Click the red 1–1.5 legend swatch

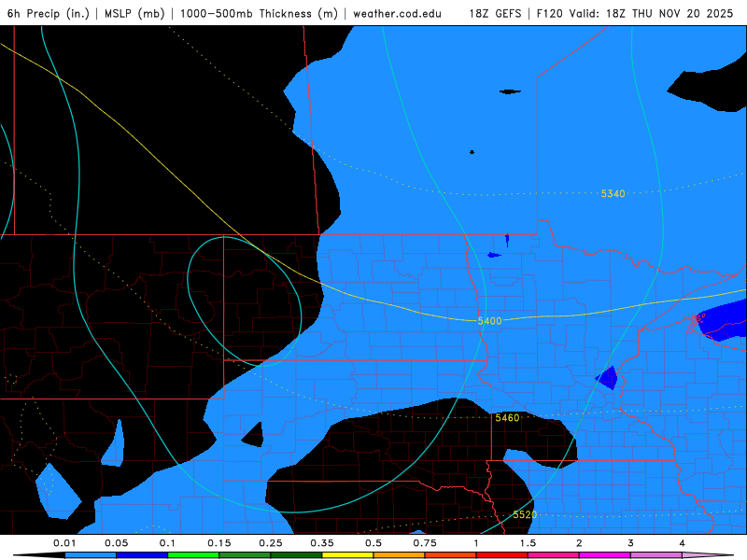pyautogui.click(x=502, y=555)
